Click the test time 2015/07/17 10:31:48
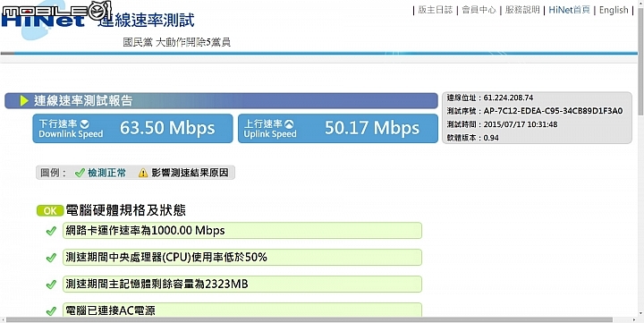This screenshot has width=644, height=323. [x=521, y=124]
